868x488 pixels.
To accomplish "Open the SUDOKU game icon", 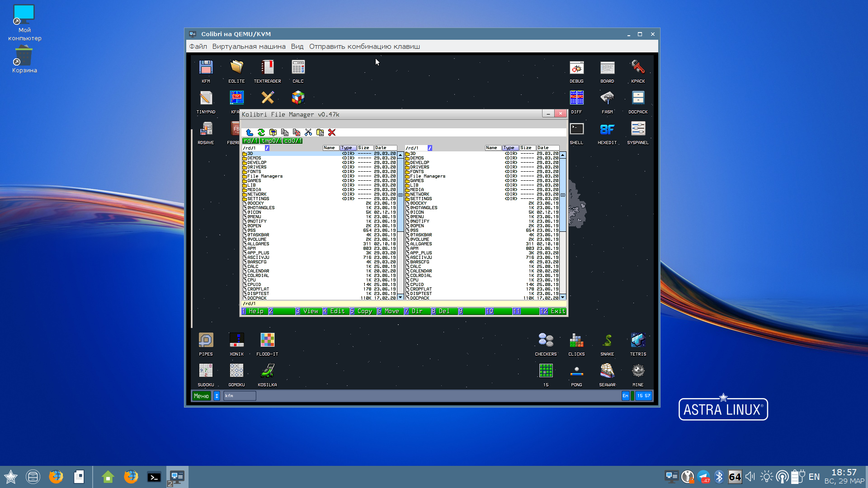I will pyautogui.click(x=206, y=371).
